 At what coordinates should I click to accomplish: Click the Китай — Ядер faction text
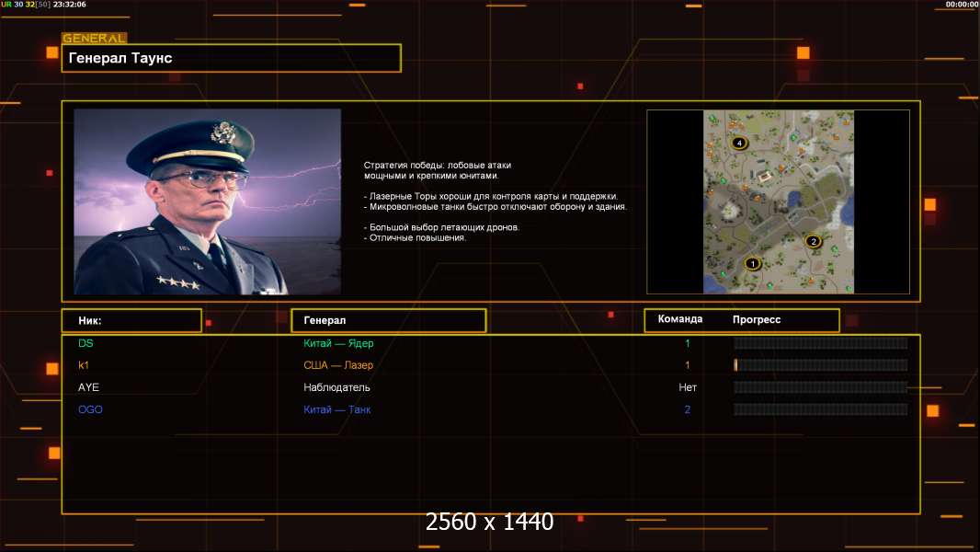338,343
